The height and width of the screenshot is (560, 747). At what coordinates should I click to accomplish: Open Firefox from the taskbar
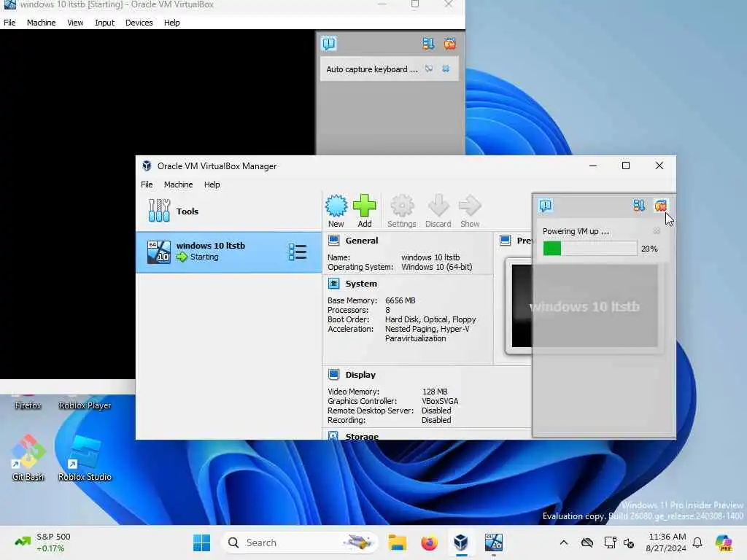(429, 542)
